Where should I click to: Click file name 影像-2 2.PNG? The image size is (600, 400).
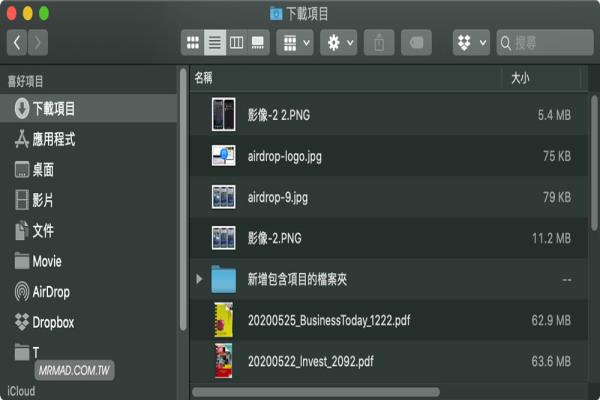[279, 115]
